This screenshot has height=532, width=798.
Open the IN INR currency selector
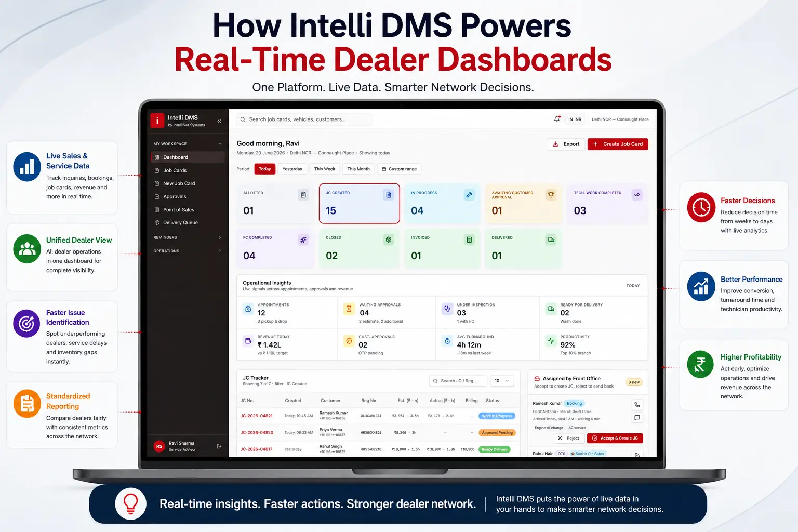(x=575, y=119)
